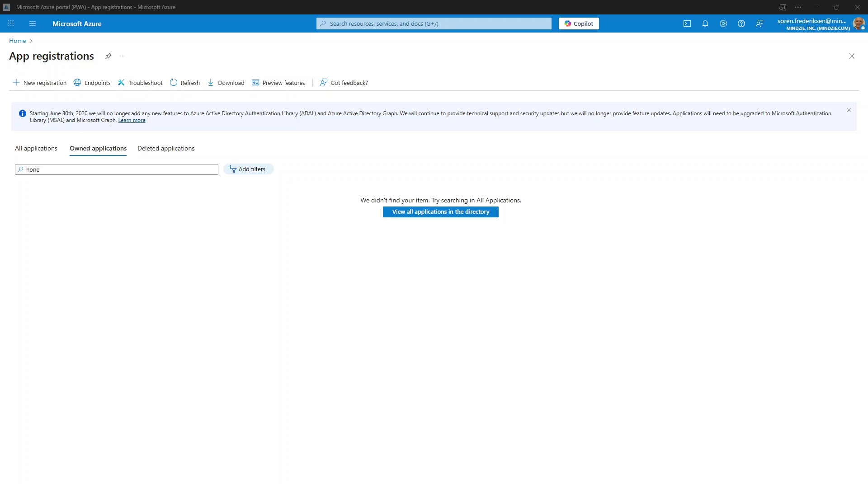Open the Help question mark icon
The width and height of the screenshot is (868, 488).
coord(741,23)
